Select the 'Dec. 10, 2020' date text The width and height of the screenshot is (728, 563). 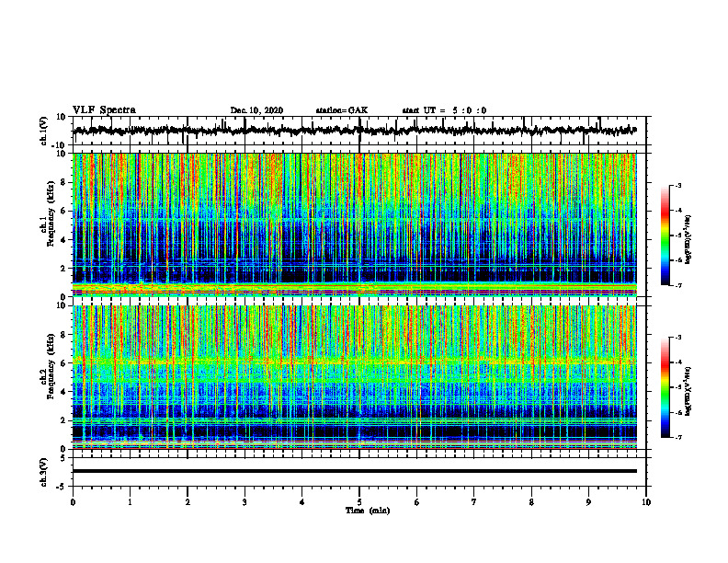coord(256,110)
